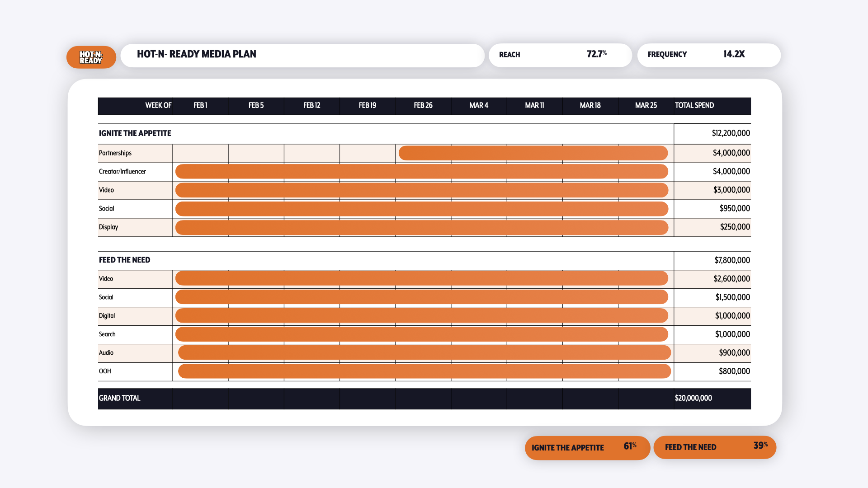Select the MAR 4 column header

coord(479,106)
